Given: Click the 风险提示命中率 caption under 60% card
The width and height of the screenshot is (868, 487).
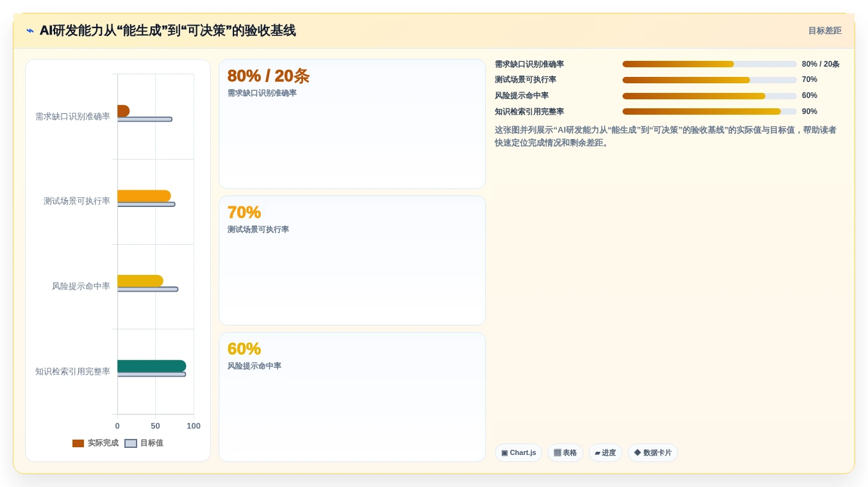Looking at the screenshot, I should 255,367.
